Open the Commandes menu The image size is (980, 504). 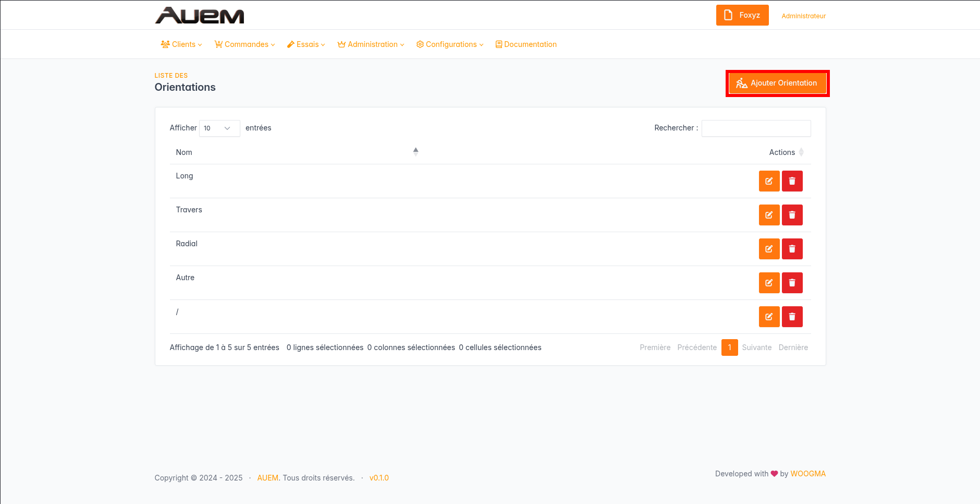[x=244, y=44]
